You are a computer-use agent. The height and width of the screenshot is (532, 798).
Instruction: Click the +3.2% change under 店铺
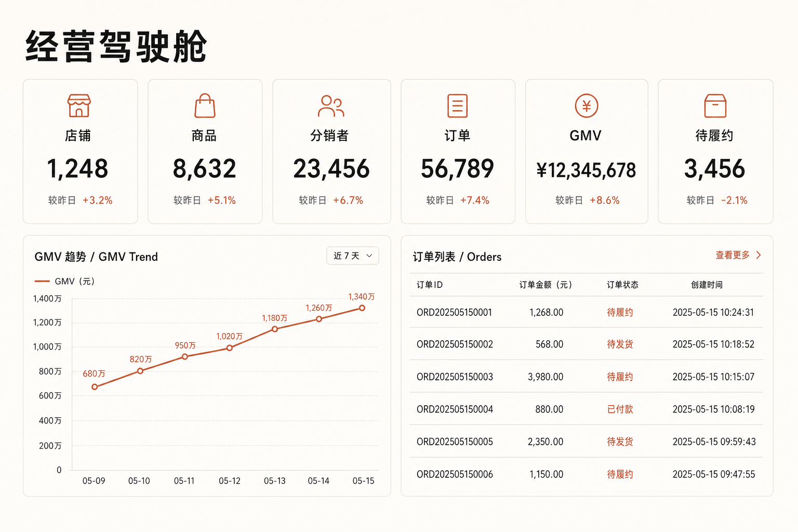(98, 201)
